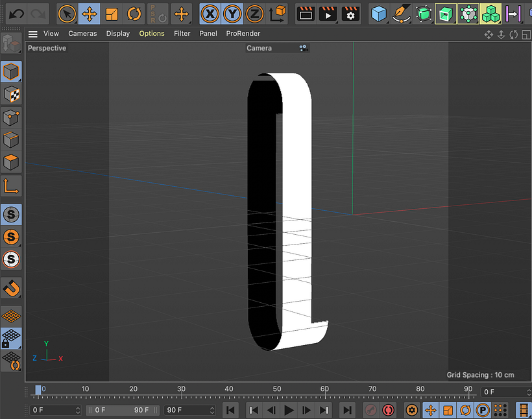Image resolution: width=532 pixels, height=419 pixels.
Task: Click the viewport zoom camera icon
Action: (501, 34)
